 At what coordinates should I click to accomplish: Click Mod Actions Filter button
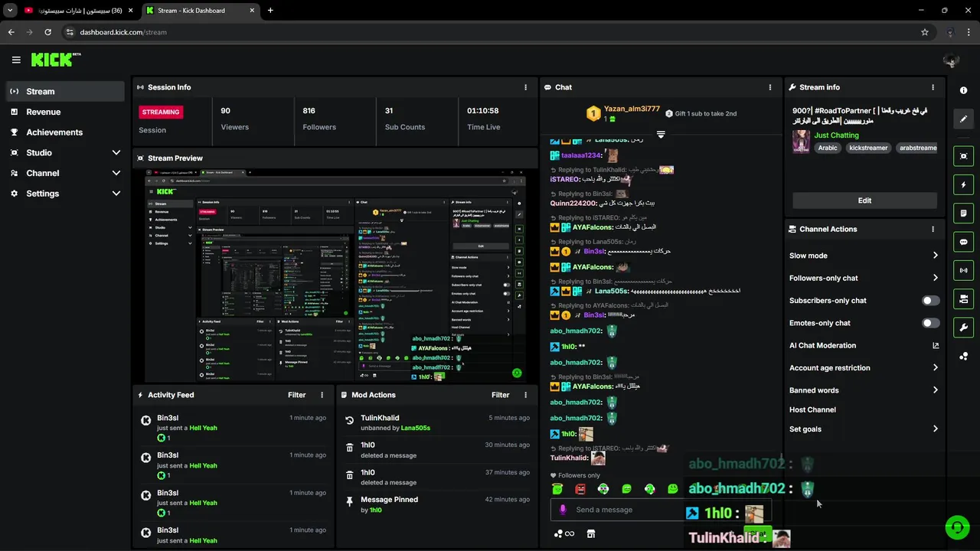tap(500, 395)
